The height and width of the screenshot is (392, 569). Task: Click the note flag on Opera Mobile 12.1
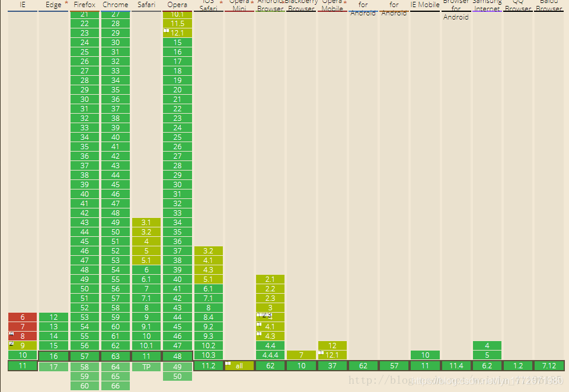pos(321,352)
